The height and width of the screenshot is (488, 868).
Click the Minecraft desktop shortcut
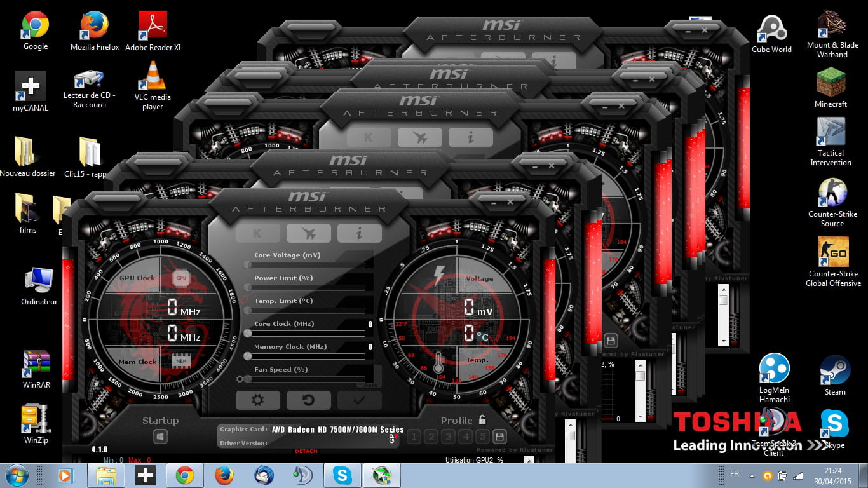pos(831,88)
